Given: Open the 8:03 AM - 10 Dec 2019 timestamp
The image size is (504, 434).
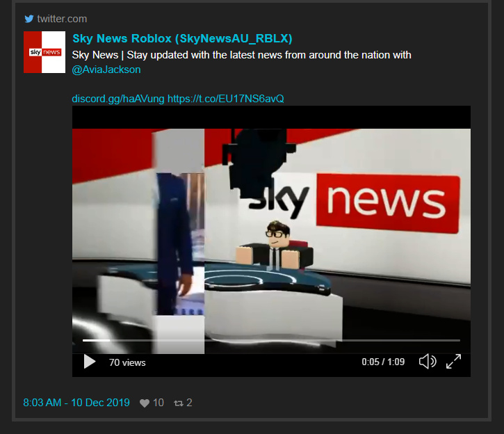Looking at the screenshot, I should tap(76, 403).
